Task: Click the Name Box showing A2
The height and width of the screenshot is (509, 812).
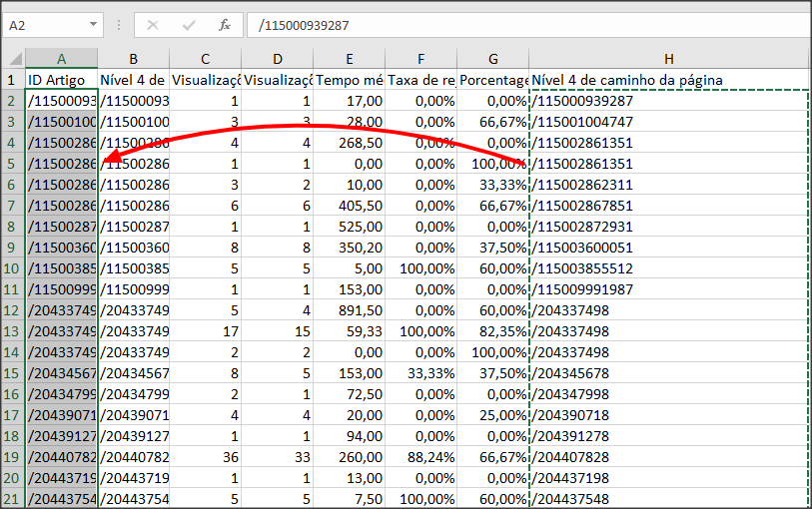Action: [52, 25]
